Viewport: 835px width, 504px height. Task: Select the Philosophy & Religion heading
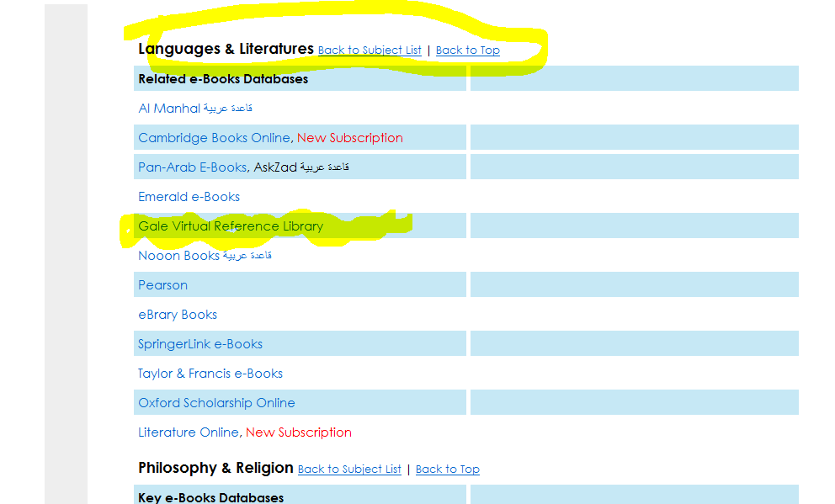tap(215, 468)
